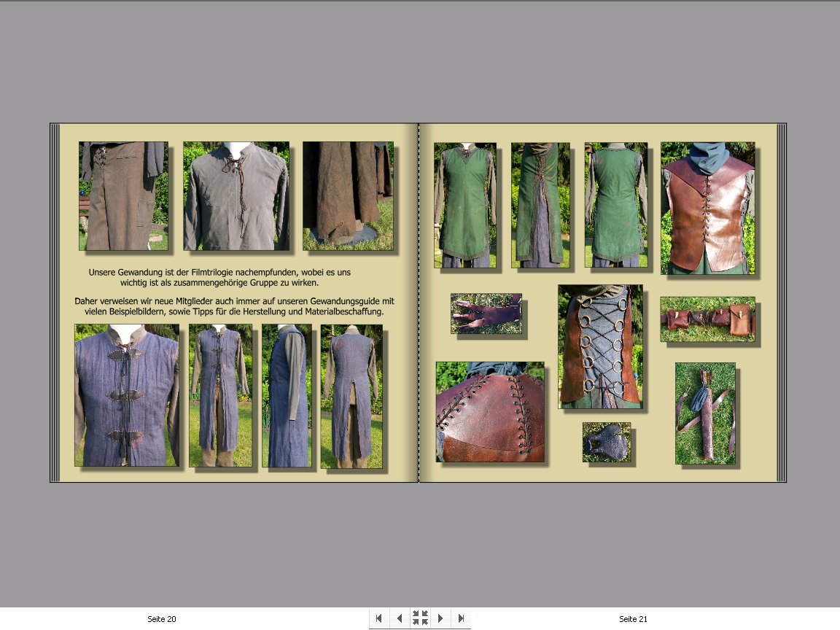Click the quiver on grass photo
This screenshot has width=840, height=630.
704,413
